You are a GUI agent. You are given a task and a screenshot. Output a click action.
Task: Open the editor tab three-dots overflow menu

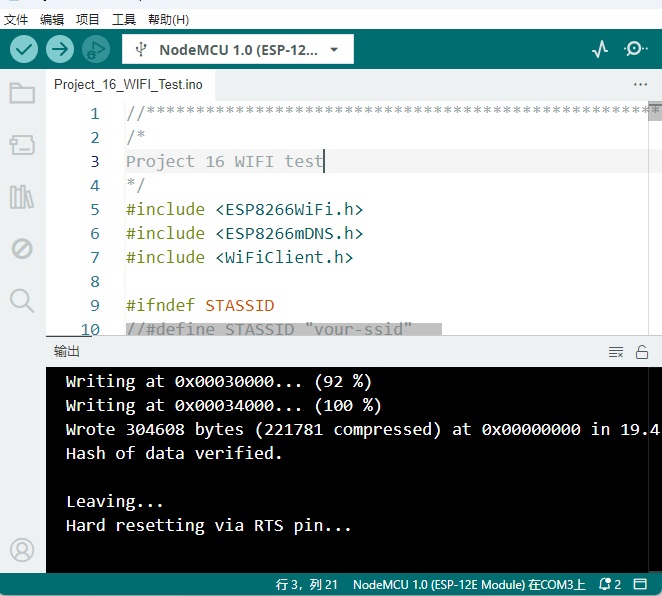click(x=640, y=84)
